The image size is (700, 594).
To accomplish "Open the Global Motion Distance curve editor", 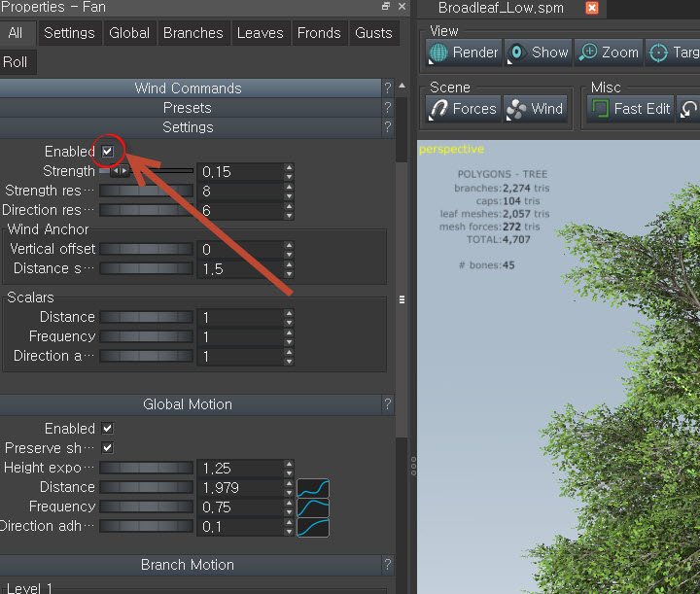I will [x=313, y=488].
